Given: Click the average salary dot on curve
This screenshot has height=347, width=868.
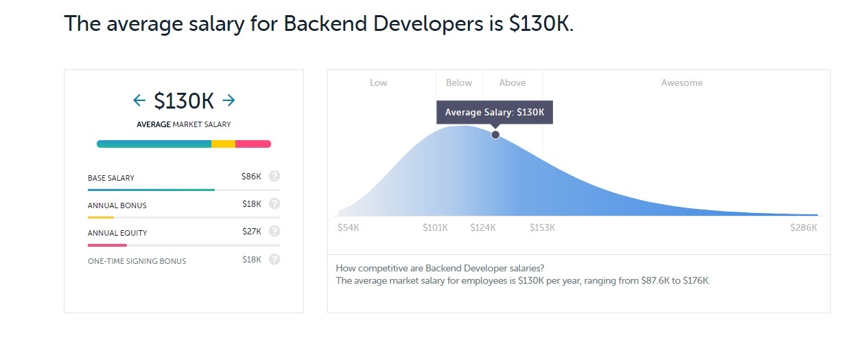Looking at the screenshot, I should (x=495, y=135).
